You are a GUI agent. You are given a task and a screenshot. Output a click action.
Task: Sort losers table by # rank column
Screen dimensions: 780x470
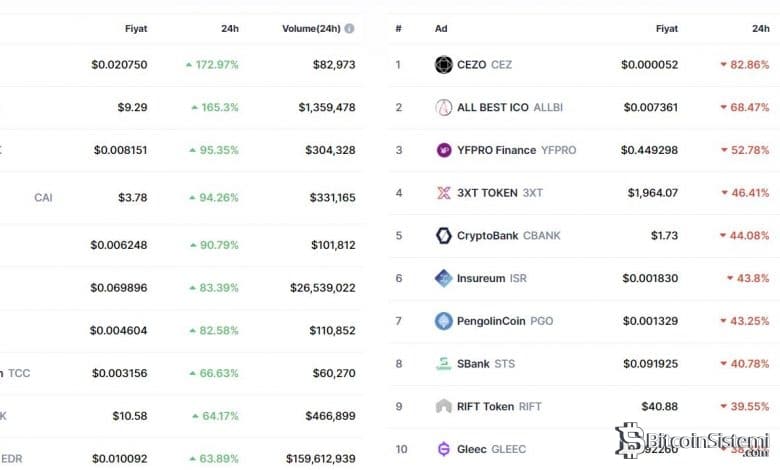tap(398, 29)
